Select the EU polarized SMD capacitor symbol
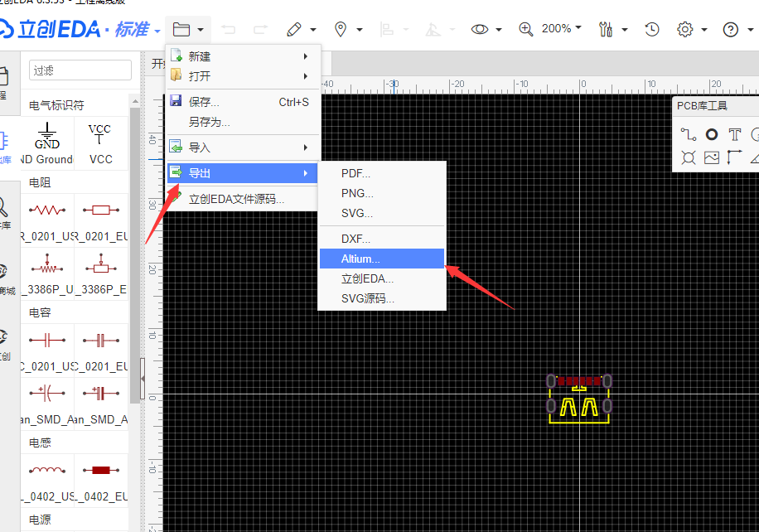759x532 pixels. coord(101,404)
